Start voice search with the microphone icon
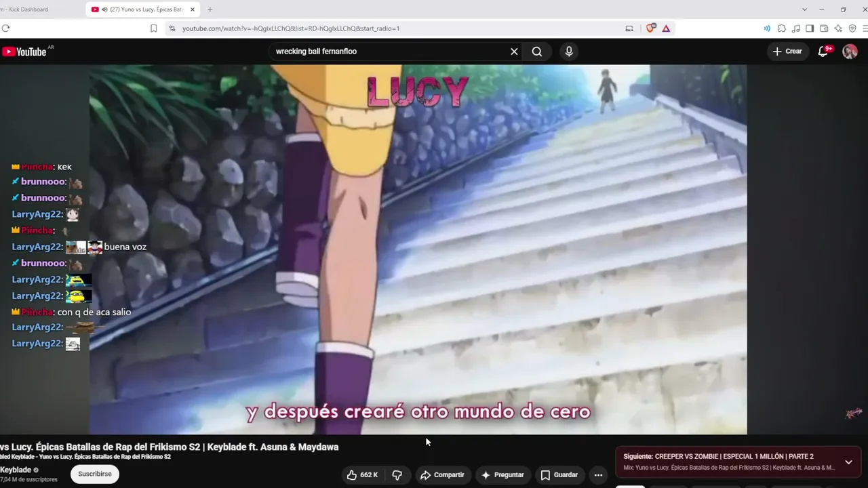Image resolution: width=868 pixels, height=488 pixels. [569, 52]
